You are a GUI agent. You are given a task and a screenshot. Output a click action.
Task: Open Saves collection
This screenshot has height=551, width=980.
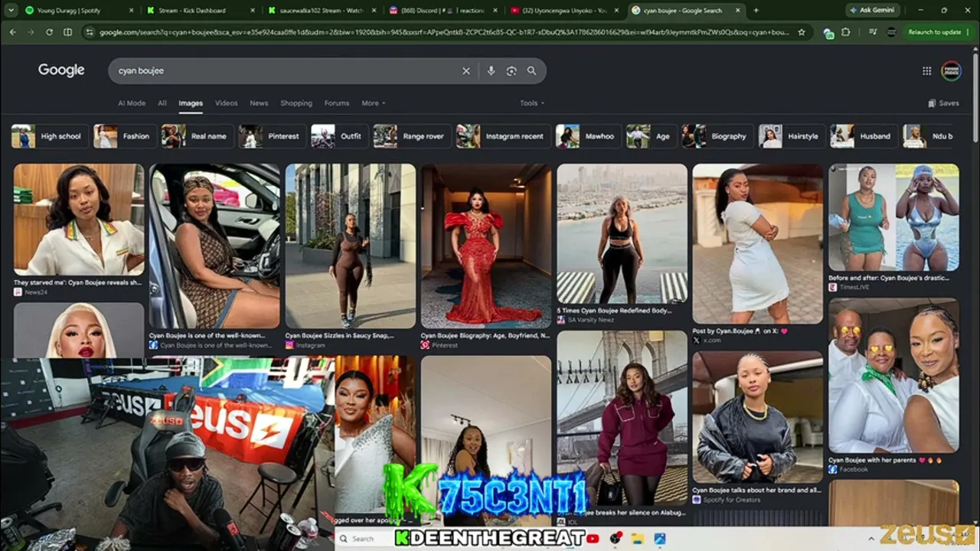click(943, 103)
